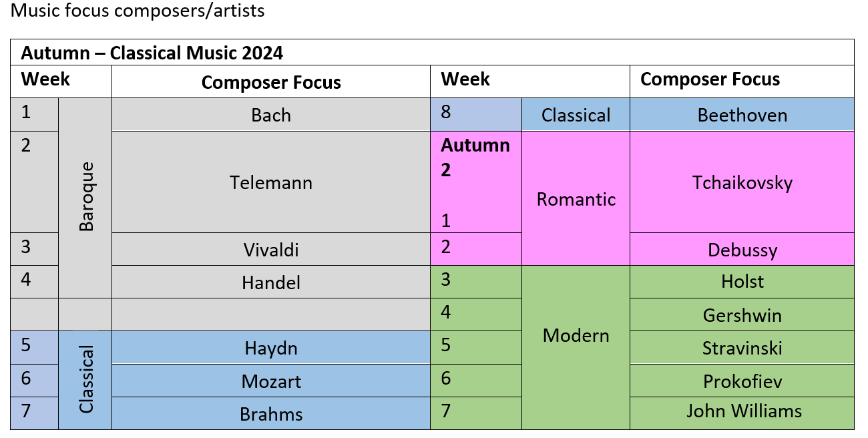Select the Prokofiev cell
Image resolution: width=868 pixels, height=438 pixels.
(742, 381)
